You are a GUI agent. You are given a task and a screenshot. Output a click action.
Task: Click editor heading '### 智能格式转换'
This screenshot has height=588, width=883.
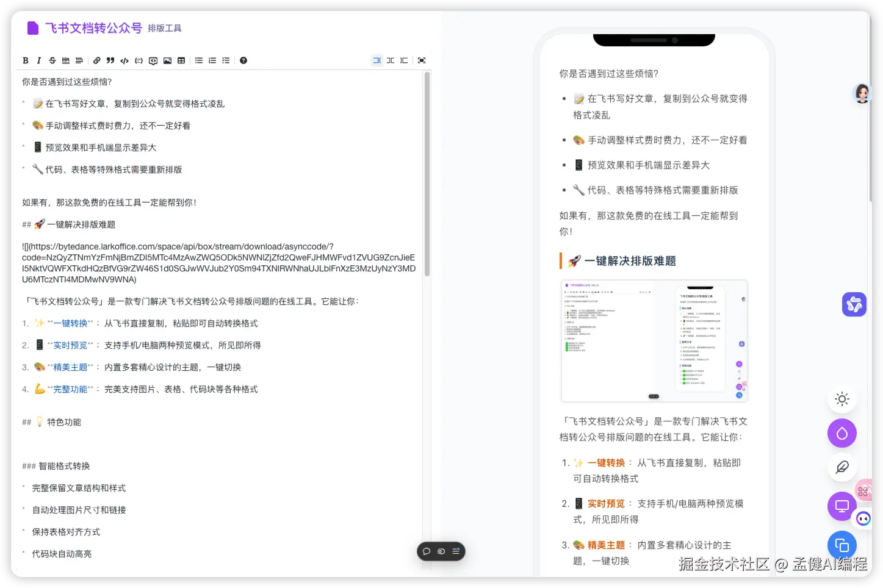click(56, 466)
